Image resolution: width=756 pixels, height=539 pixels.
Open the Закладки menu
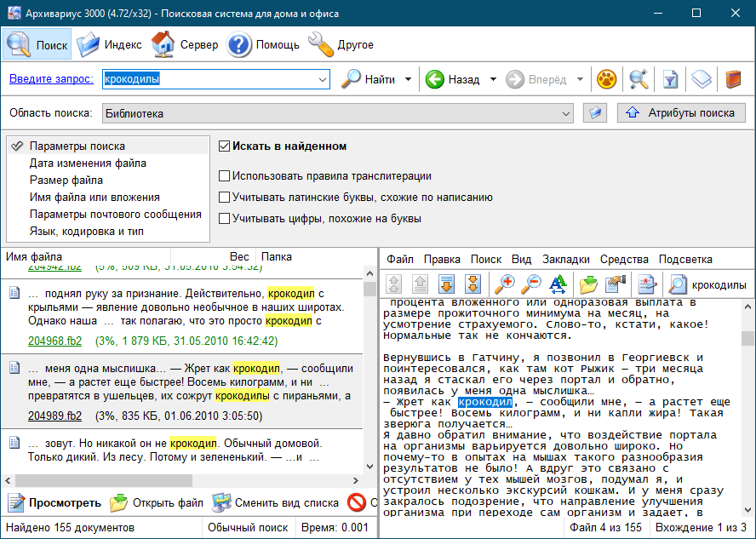(565, 260)
